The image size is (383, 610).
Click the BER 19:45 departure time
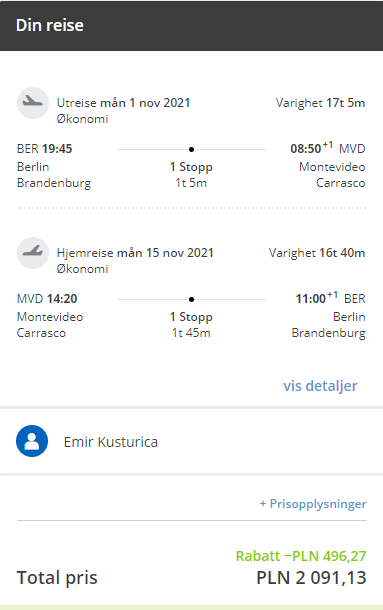point(44,149)
